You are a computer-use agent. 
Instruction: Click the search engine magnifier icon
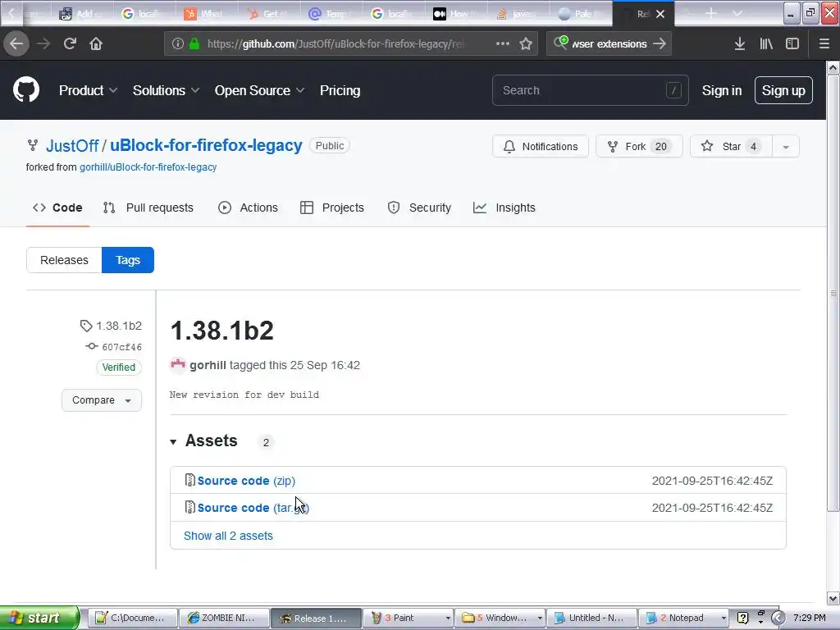pos(560,43)
